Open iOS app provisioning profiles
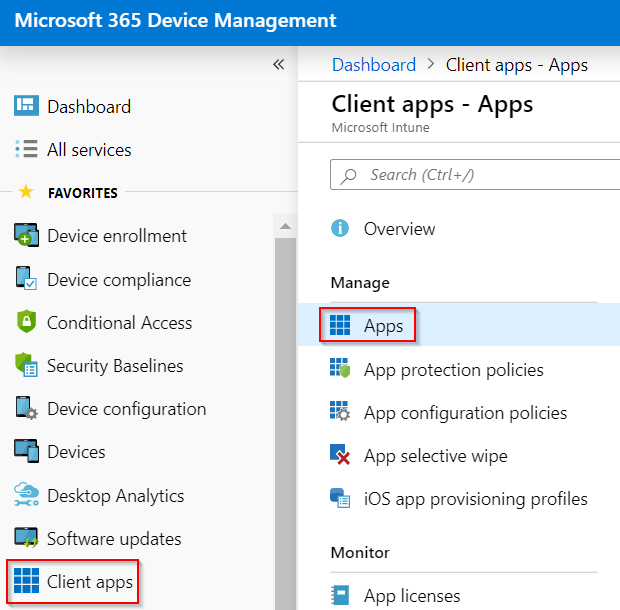 click(476, 499)
